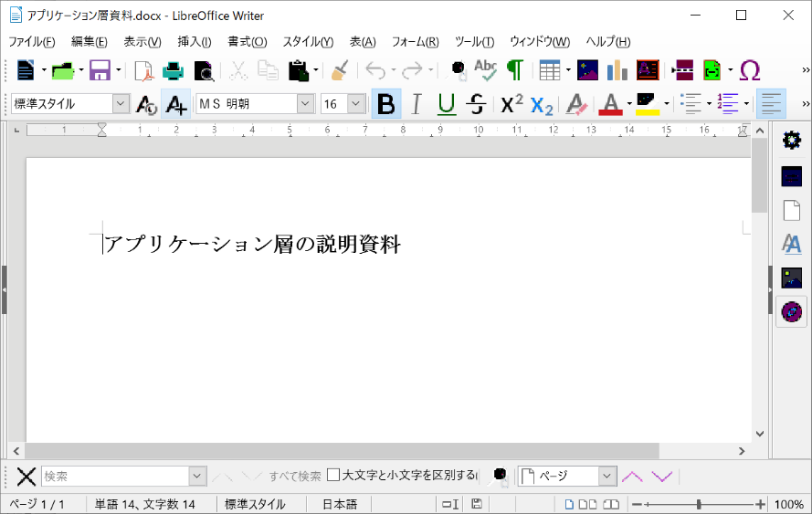Create a new document with New icon
812x514 pixels.
[25, 70]
